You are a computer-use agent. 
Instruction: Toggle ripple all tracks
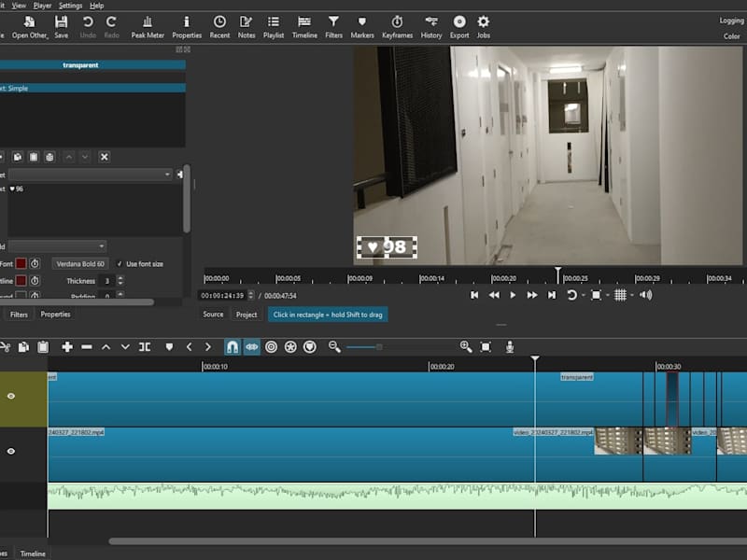[290, 346]
